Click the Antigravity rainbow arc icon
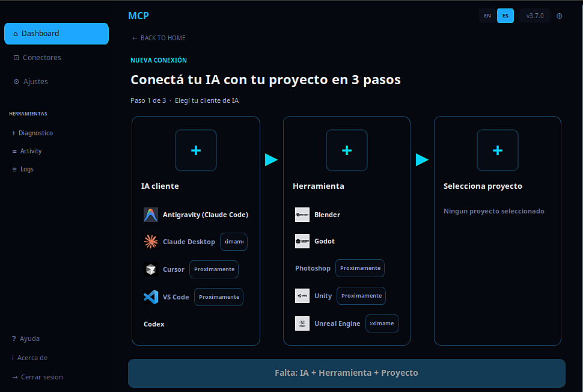The image size is (583, 392). [151, 215]
